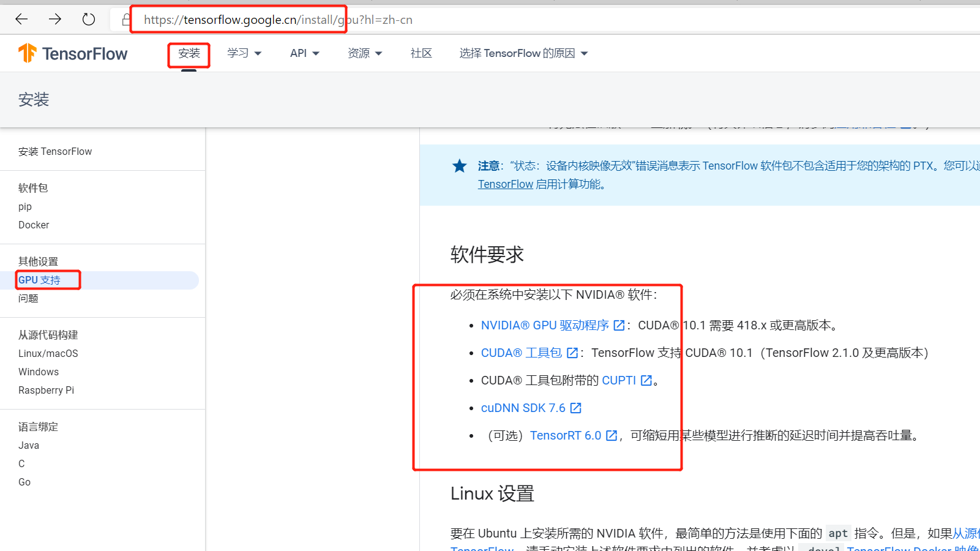This screenshot has width=980, height=551.
Task: Click the browser back arrow icon
Action: pos(21,19)
